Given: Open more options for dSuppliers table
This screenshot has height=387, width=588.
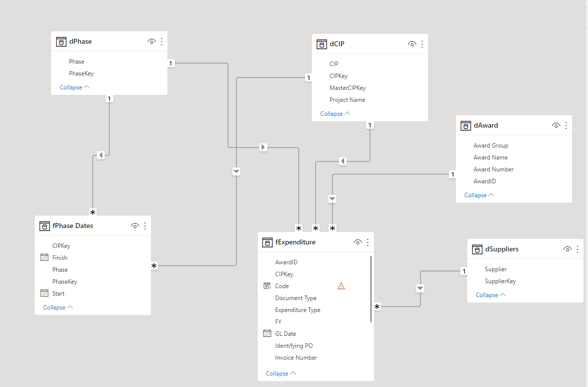Looking at the screenshot, I should pyautogui.click(x=578, y=249).
